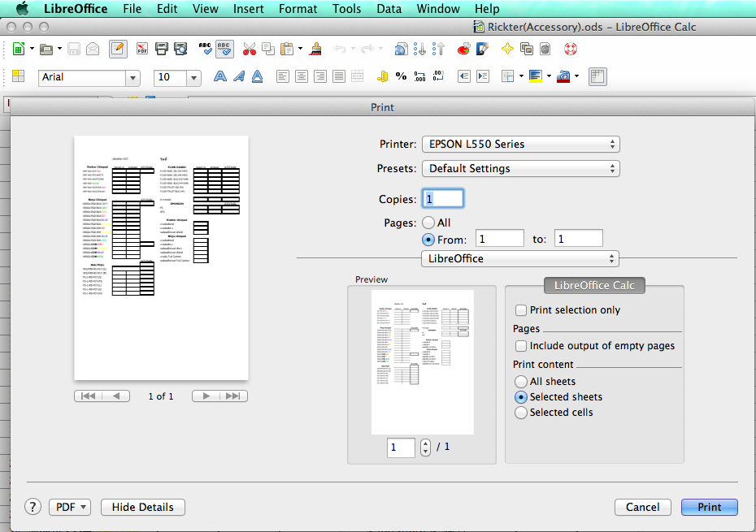756x532 pixels.
Task: Open the Edit menu
Action: [167, 9]
